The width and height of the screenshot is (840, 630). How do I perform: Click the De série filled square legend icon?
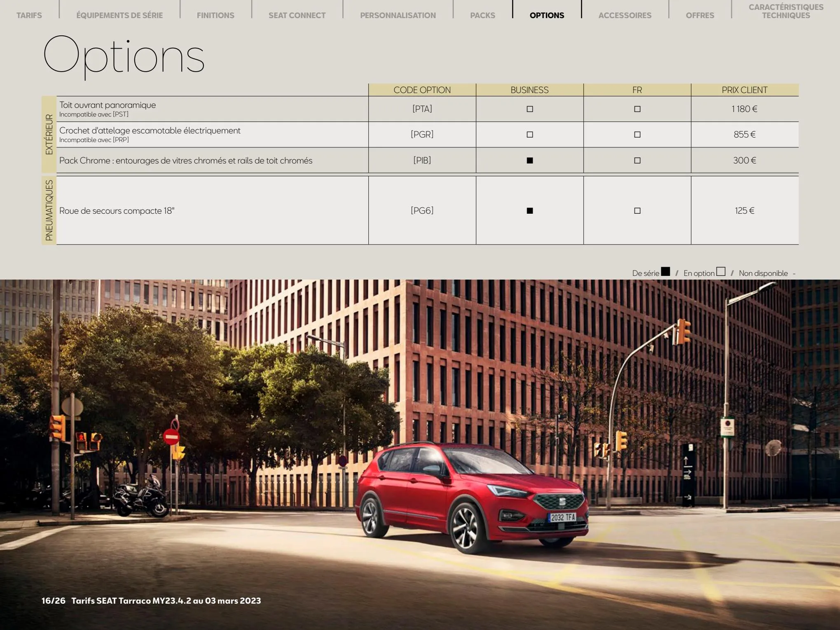pyautogui.click(x=665, y=271)
